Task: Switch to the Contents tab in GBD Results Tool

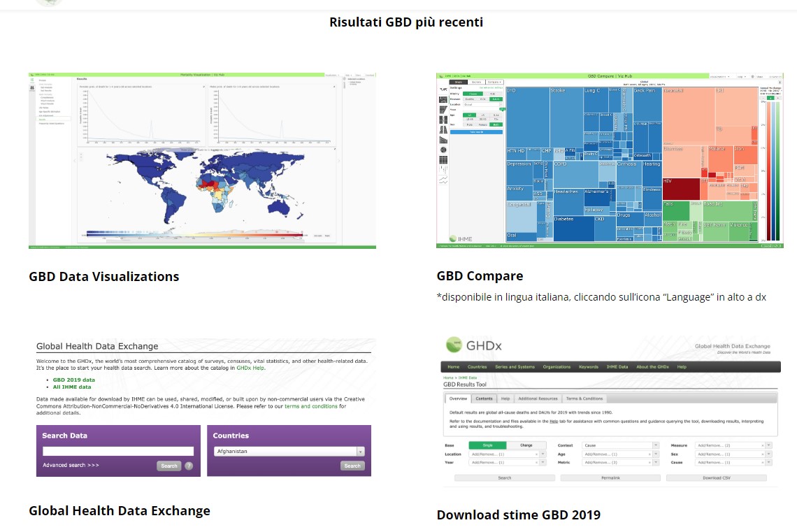Action: point(484,398)
